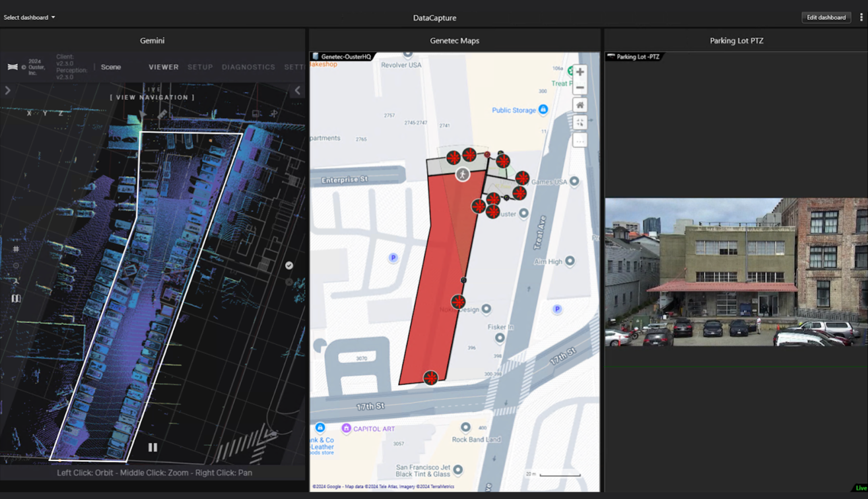Click the Parking Lot -PTZ tile tab

point(634,56)
